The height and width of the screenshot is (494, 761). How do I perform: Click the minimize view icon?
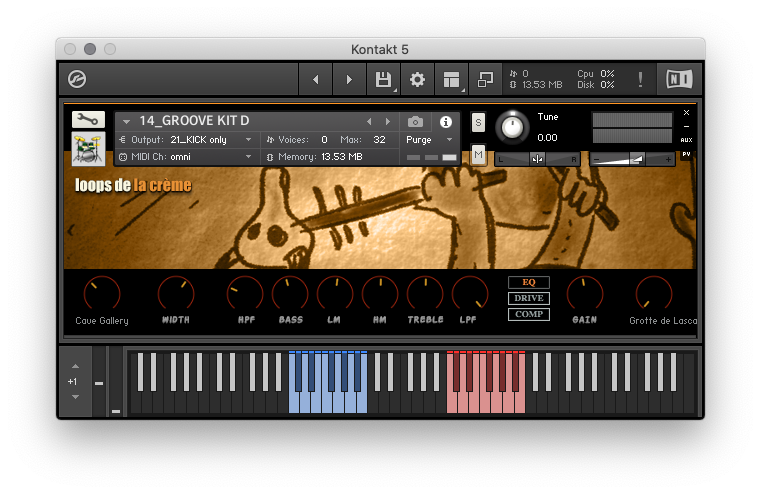[485, 79]
